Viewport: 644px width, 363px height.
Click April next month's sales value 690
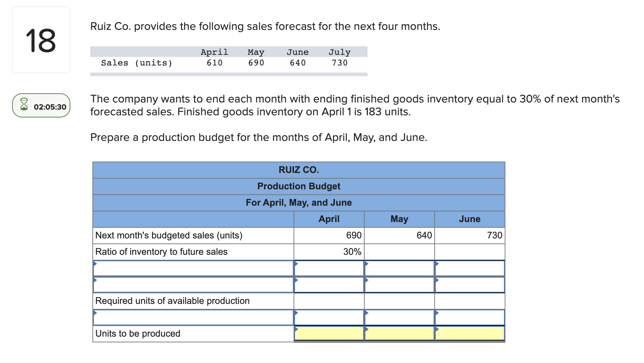tap(329, 236)
